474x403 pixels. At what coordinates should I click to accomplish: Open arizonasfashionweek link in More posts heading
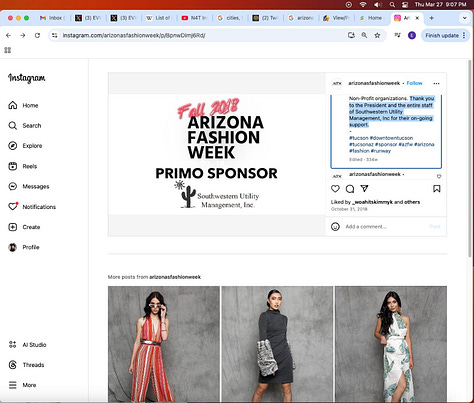pos(175,277)
